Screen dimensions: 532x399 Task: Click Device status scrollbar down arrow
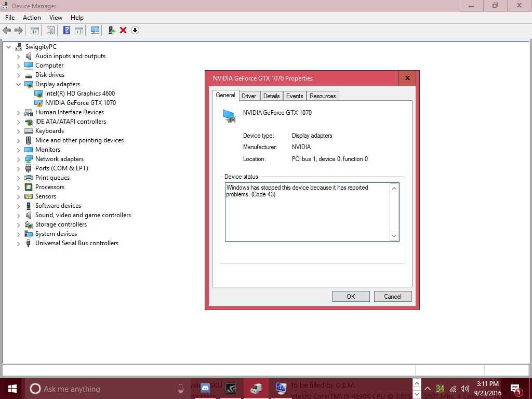[394, 236]
